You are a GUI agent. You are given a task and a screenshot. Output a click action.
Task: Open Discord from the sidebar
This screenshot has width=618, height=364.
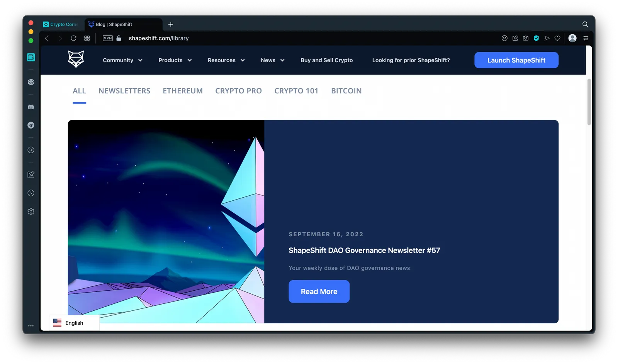pos(31,107)
